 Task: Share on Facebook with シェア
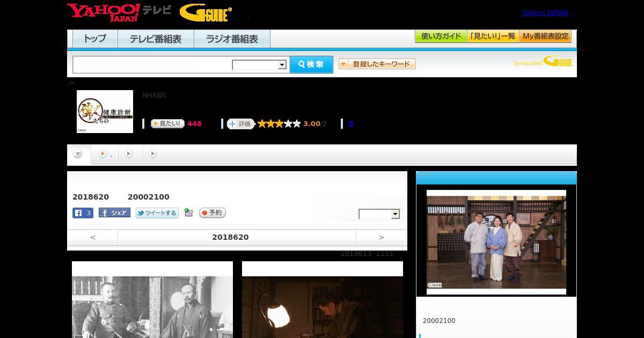(114, 213)
